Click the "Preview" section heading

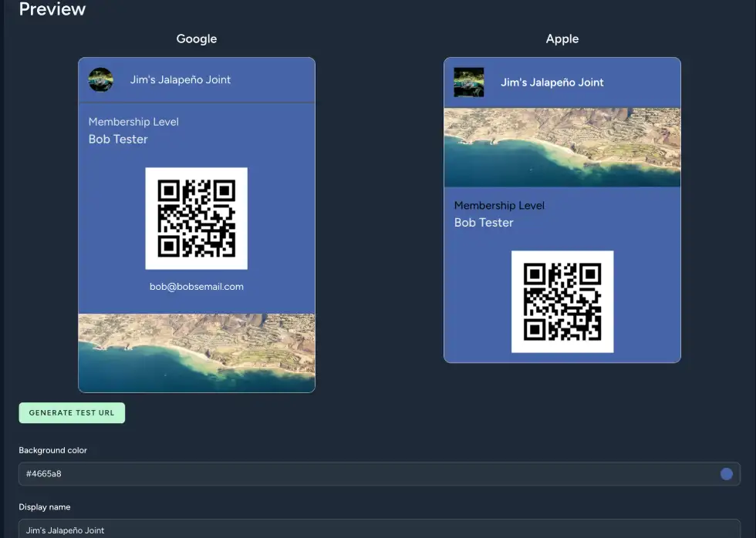(x=52, y=8)
